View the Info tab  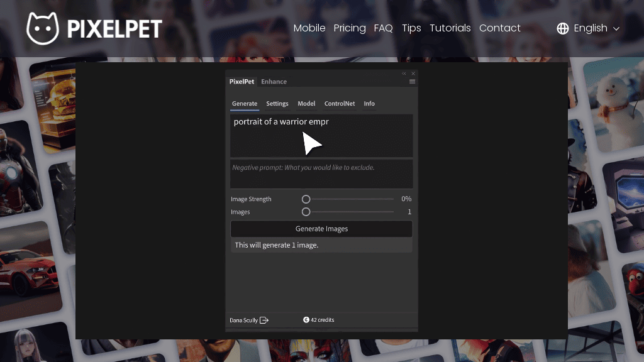369,104
